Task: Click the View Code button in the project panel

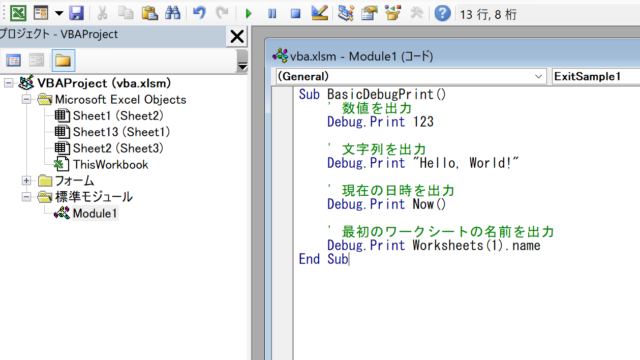Action: pyautogui.click(x=13, y=60)
